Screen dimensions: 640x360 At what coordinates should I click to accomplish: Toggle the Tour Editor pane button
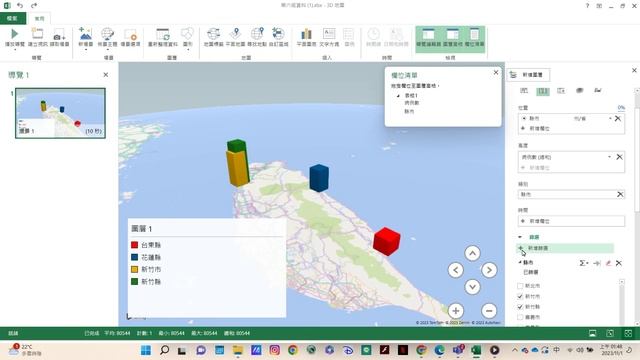(428, 38)
